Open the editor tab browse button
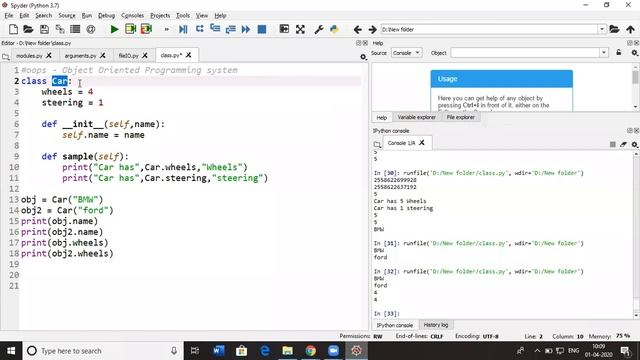The image size is (640, 360). click(6, 57)
